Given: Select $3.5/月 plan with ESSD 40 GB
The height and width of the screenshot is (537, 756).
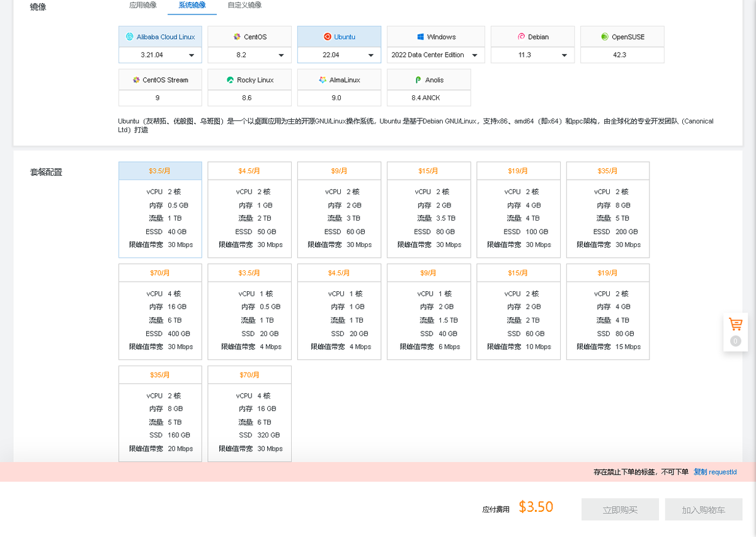Looking at the screenshot, I should pos(160,210).
